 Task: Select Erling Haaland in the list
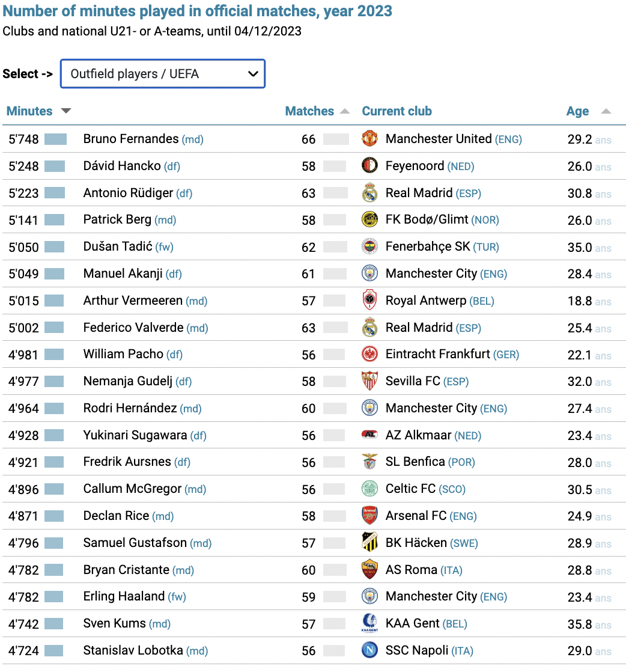click(124, 596)
